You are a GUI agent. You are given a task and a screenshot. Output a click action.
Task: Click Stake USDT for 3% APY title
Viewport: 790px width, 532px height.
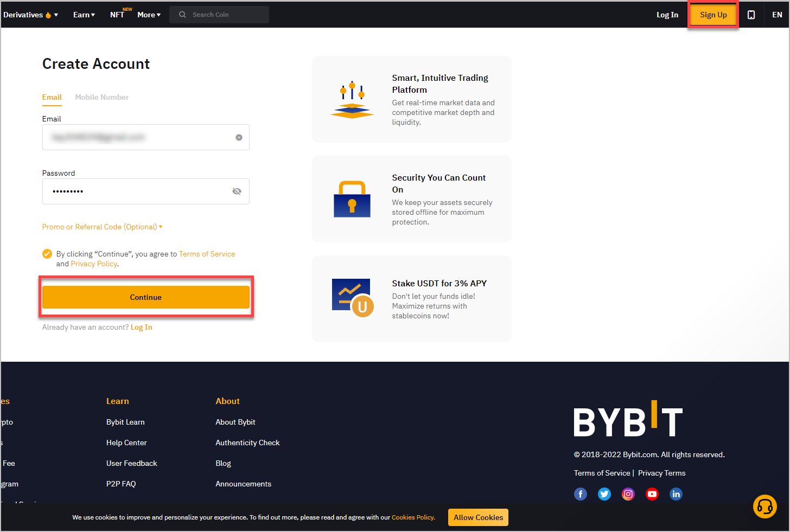pyautogui.click(x=439, y=283)
